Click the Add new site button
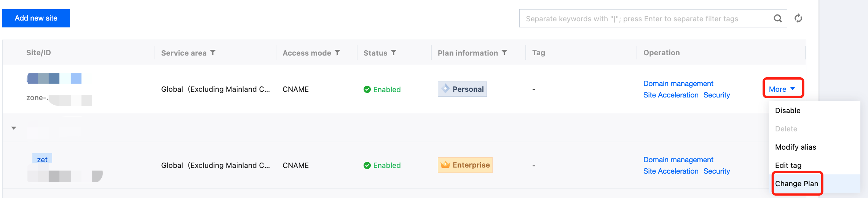The image size is (868, 198). tap(36, 18)
